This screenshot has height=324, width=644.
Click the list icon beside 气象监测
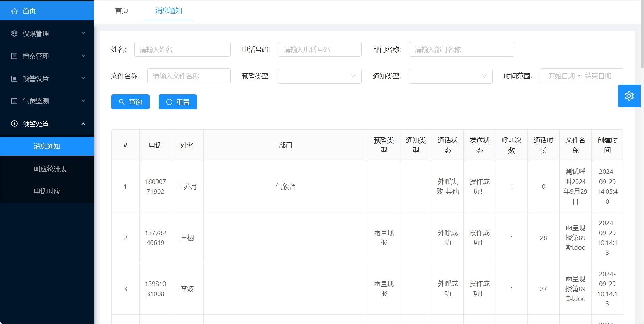pos(14,101)
